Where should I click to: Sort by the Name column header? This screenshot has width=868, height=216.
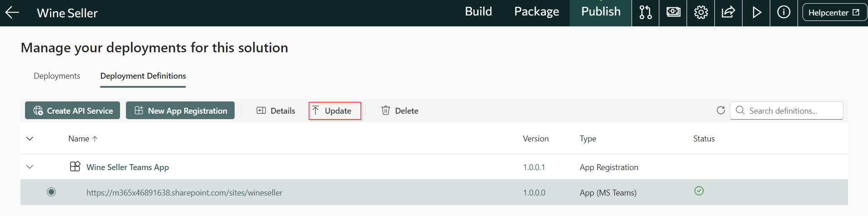[83, 139]
